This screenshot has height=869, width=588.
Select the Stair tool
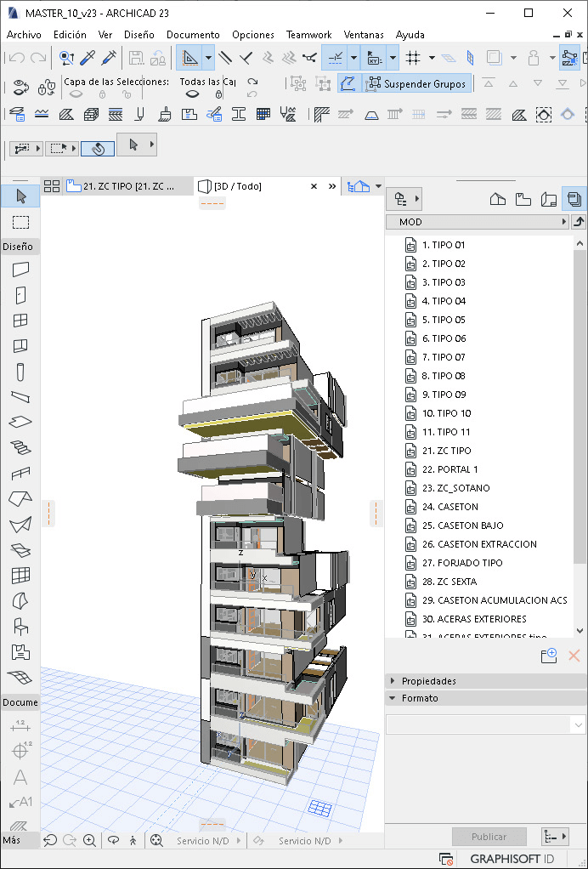[x=20, y=448]
